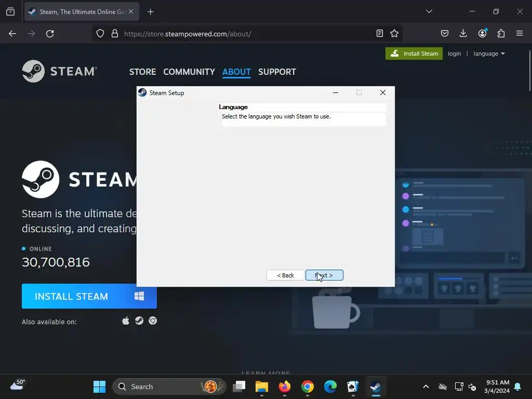Launch Google Chrome from taskbar
The height and width of the screenshot is (399, 532).
308,387
